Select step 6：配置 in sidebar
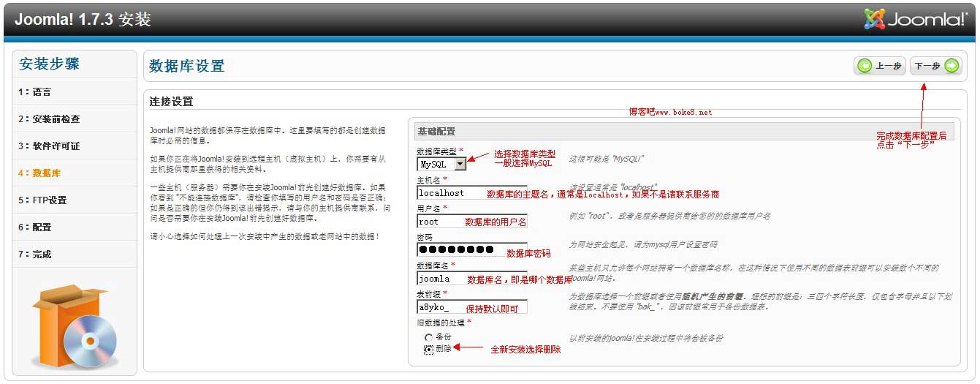 pyautogui.click(x=75, y=227)
